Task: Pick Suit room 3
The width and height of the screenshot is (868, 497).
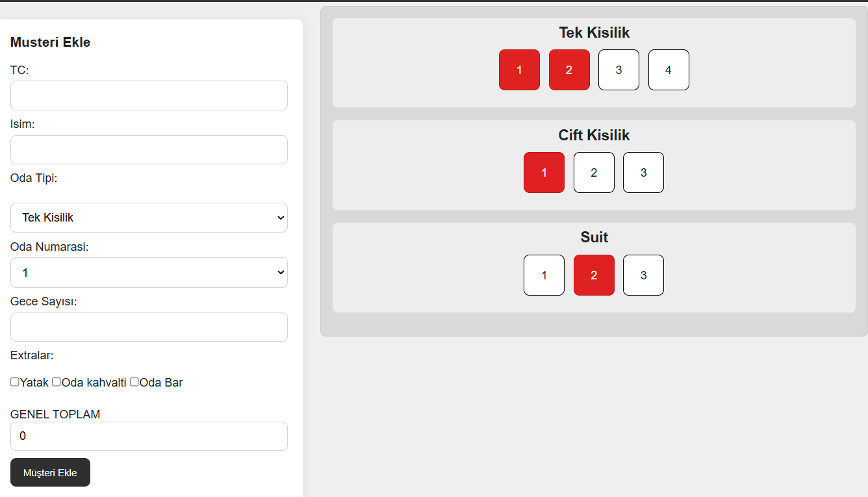Action: click(643, 275)
